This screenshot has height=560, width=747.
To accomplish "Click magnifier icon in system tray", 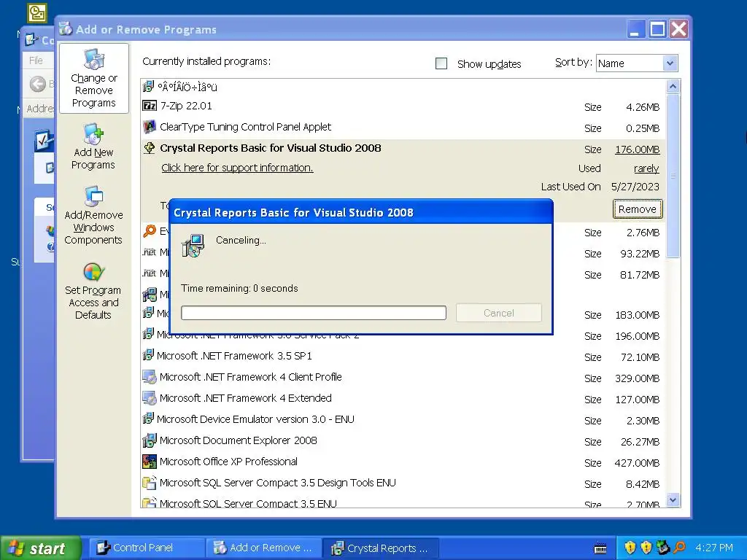I will [679, 548].
